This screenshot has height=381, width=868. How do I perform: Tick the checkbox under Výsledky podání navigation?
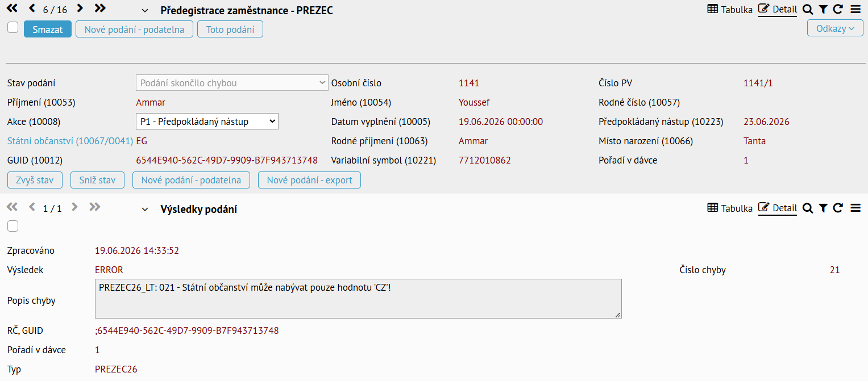point(13,226)
